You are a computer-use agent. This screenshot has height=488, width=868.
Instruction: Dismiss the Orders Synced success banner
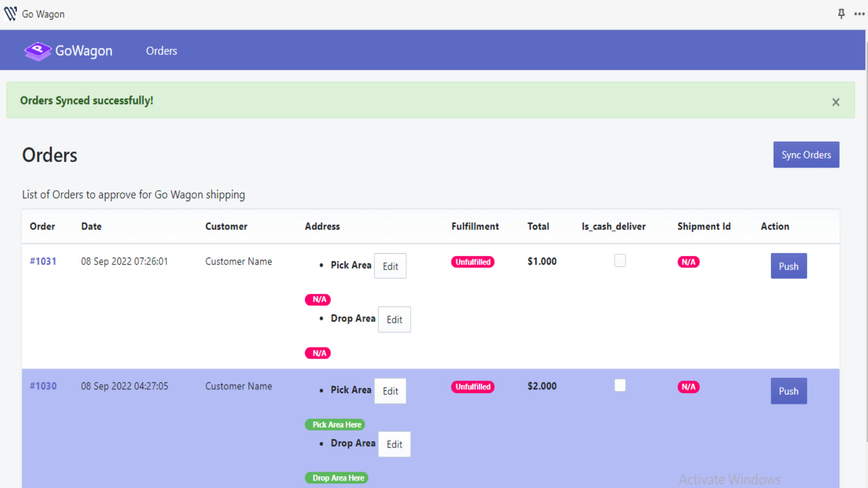tap(835, 102)
